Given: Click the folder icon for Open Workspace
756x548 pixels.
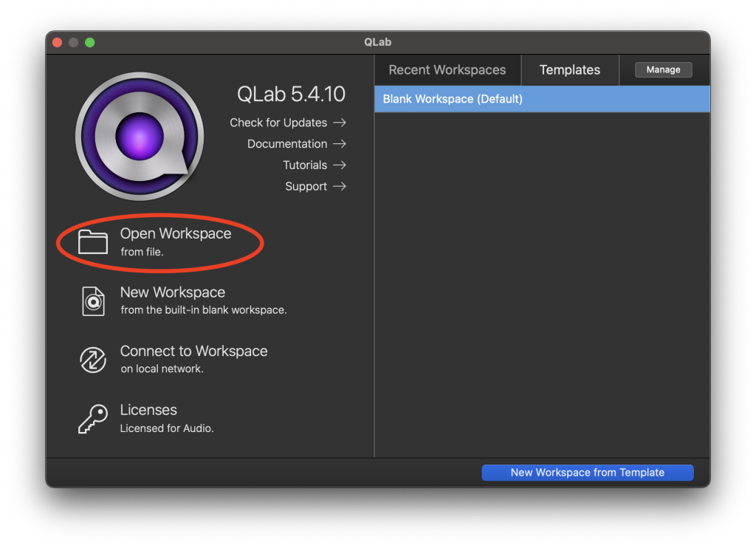Looking at the screenshot, I should coord(93,242).
